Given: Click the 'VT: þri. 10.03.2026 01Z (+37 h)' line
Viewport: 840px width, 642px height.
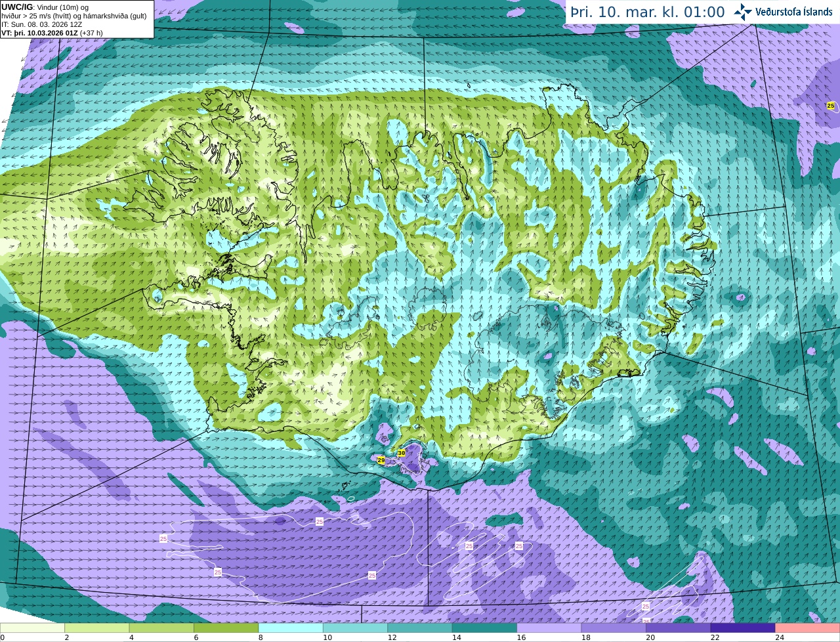Looking at the screenshot, I should [52, 33].
